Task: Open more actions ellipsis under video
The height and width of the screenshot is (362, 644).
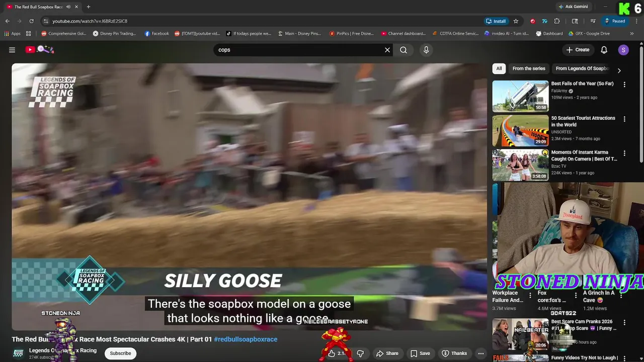Action: (x=481, y=353)
